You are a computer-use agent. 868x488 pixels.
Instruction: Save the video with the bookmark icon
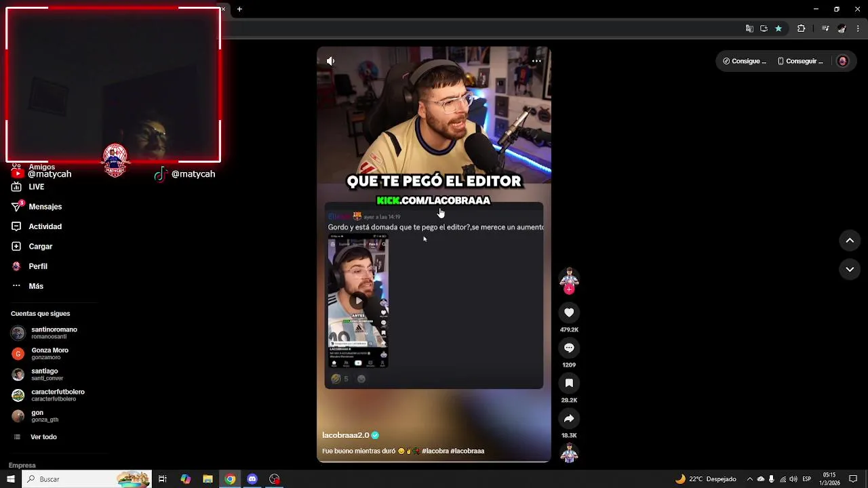click(x=569, y=383)
